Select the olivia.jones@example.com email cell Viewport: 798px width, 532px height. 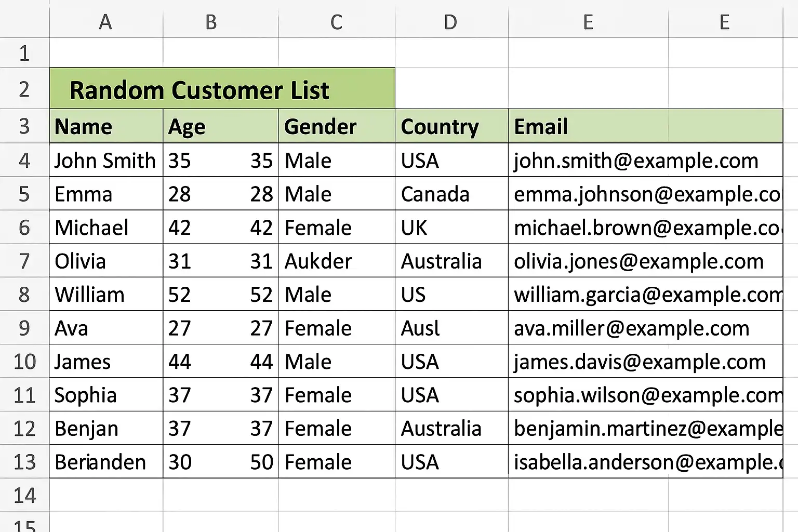[644, 261]
